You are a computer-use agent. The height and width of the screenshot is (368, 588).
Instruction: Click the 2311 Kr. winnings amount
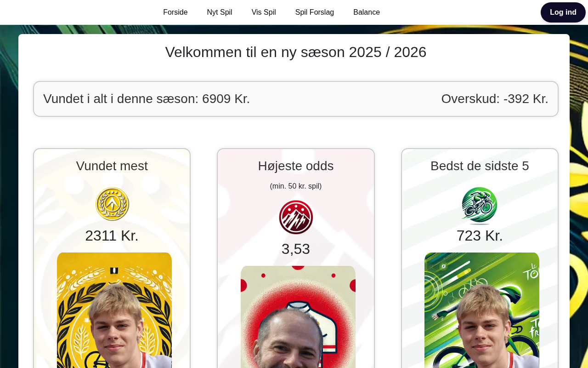pyautogui.click(x=112, y=236)
